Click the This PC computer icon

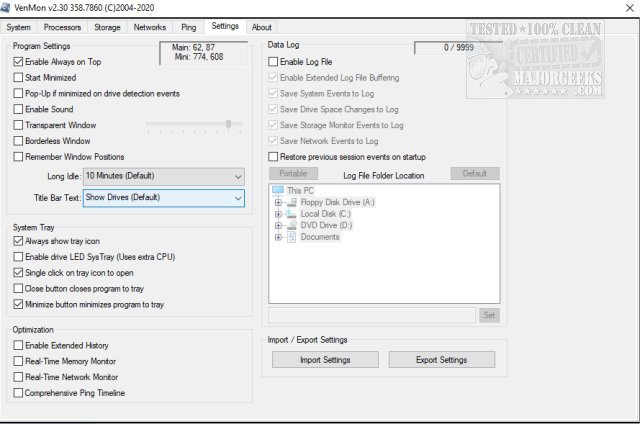[278, 190]
